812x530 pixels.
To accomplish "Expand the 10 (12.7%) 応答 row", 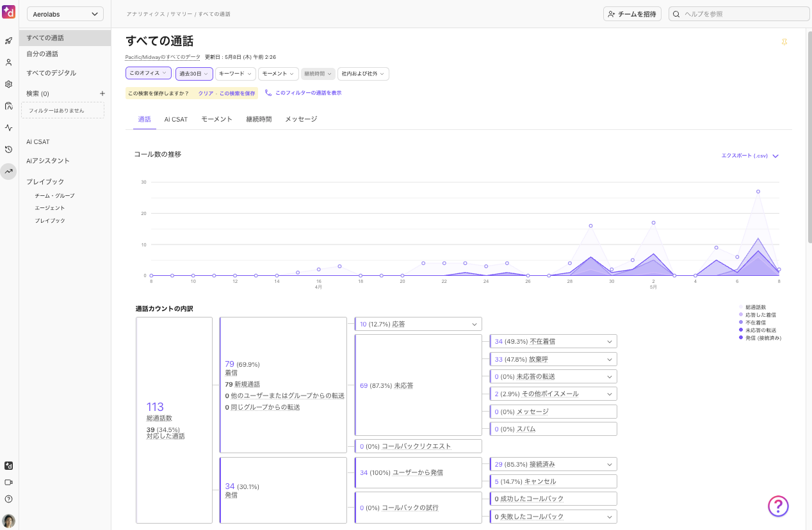I will pos(418,324).
